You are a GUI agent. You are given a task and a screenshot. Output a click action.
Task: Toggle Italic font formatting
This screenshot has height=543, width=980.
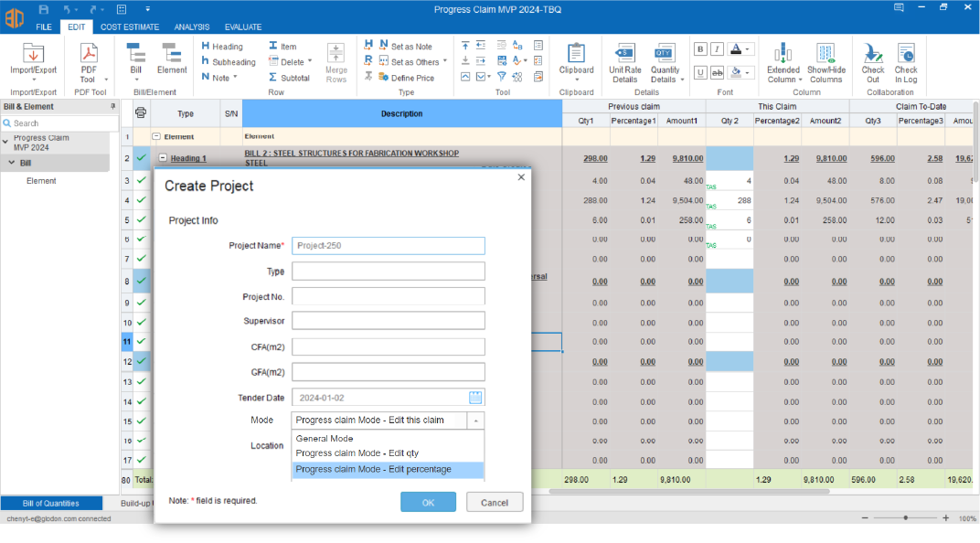click(718, 49)
